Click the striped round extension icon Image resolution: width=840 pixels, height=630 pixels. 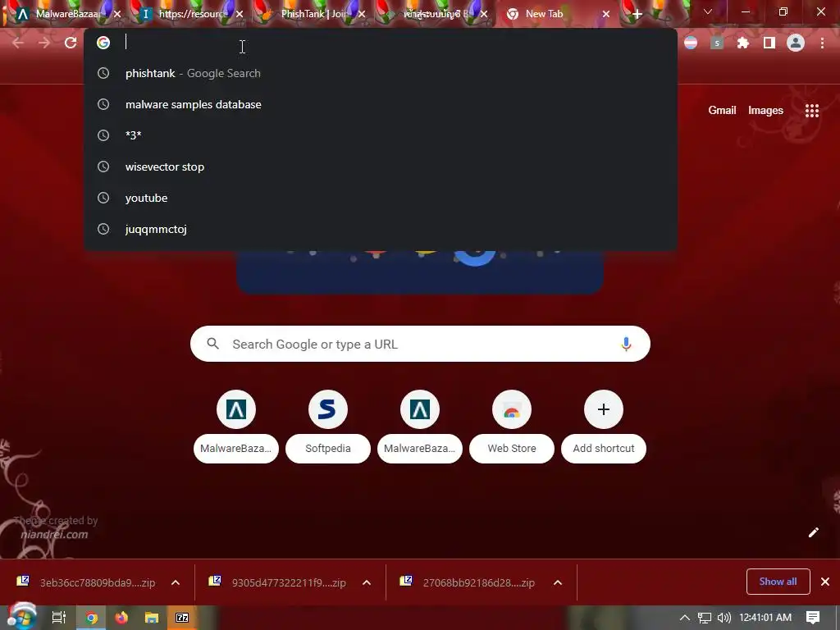(691, 43)
